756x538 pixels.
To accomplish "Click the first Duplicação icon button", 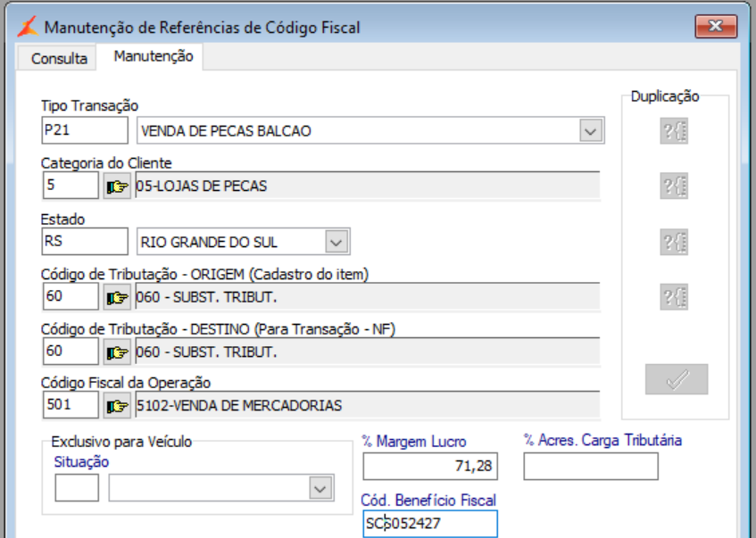I will [x=674, y=132].
